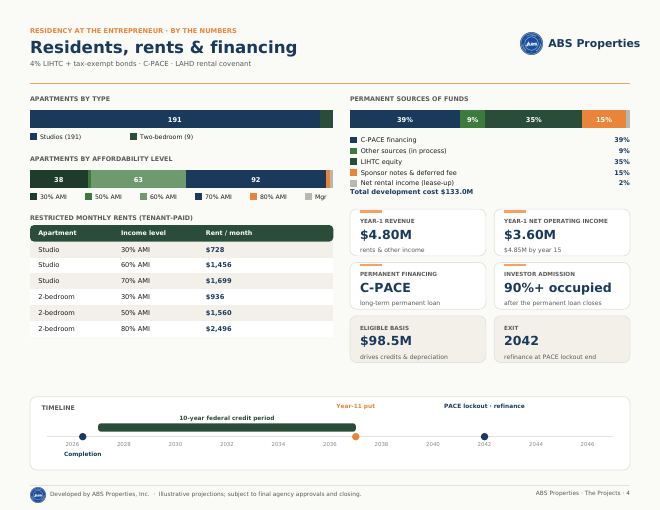Click the 30% AMI legend swatch
This screenshot has height=510, width=660.
[x=34, y=197]
